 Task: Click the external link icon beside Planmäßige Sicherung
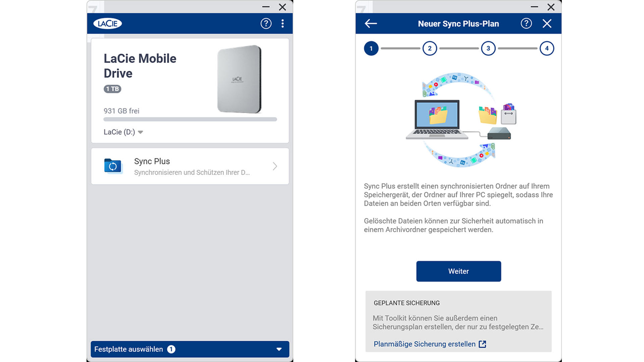point(482,344)
